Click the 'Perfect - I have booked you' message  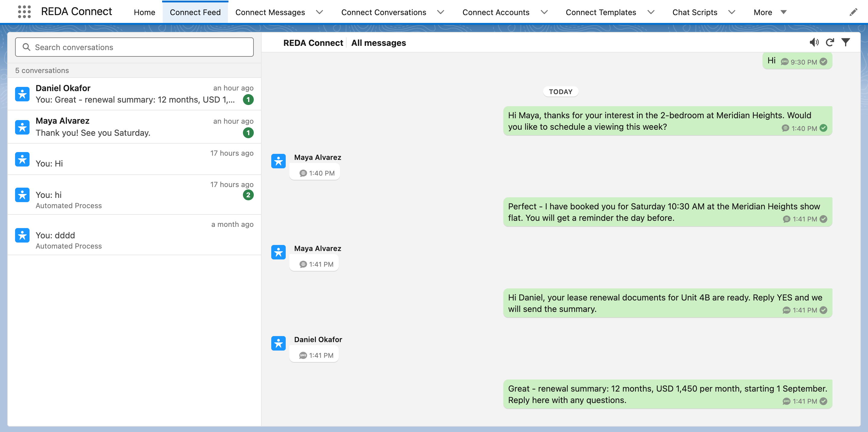click(x=668, y=212)
